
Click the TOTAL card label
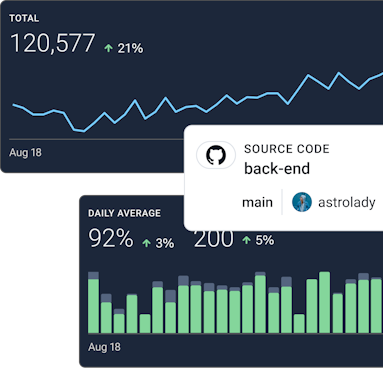pos(24,18)
